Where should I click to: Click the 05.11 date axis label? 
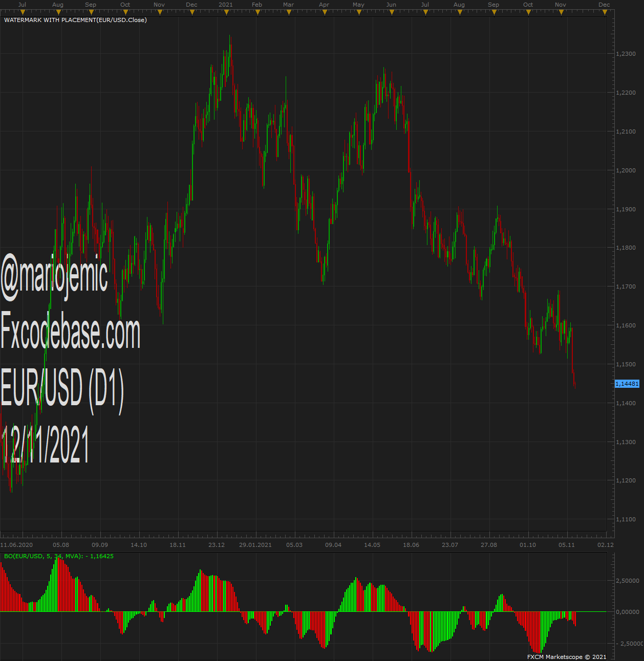pos(567,545)
